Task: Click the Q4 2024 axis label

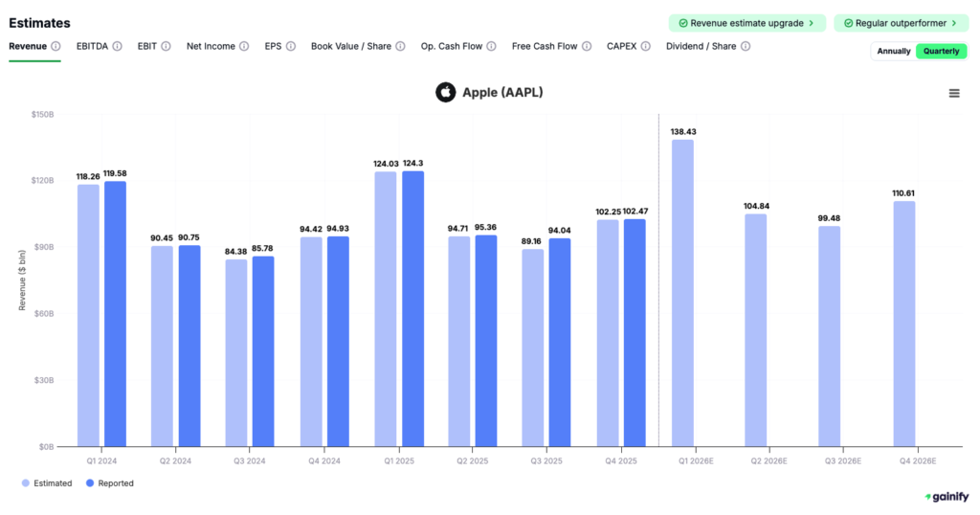Action: (x=323, y=461)
